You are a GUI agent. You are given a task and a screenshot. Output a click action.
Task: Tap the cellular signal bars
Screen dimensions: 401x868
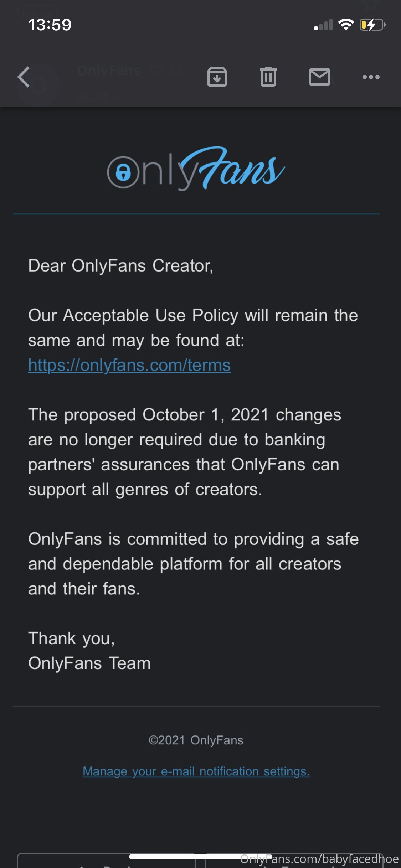[x=323, y=25]
